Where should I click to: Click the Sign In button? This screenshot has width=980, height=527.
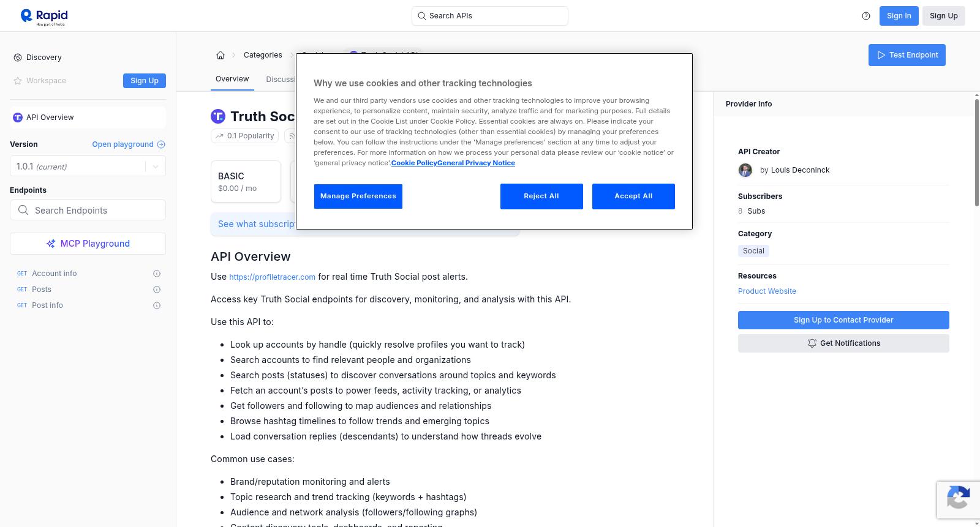tap(899, 16)
